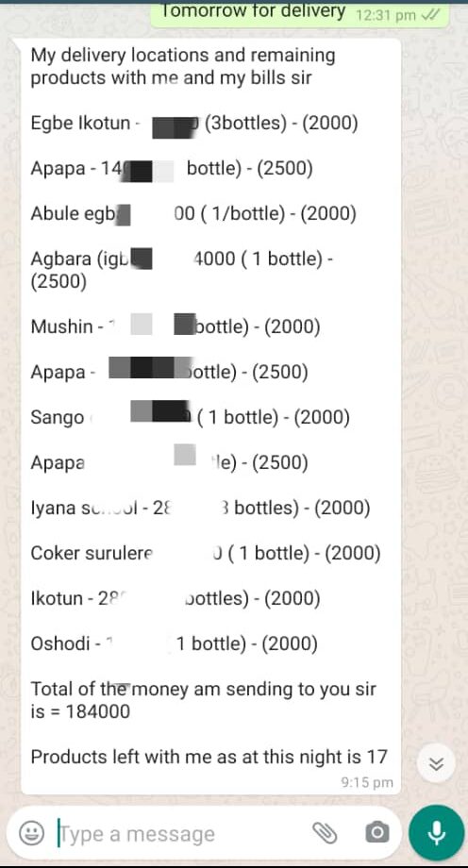
Task: Select the Tomorrow for delivery message
Action: click(x=254, y=10)
